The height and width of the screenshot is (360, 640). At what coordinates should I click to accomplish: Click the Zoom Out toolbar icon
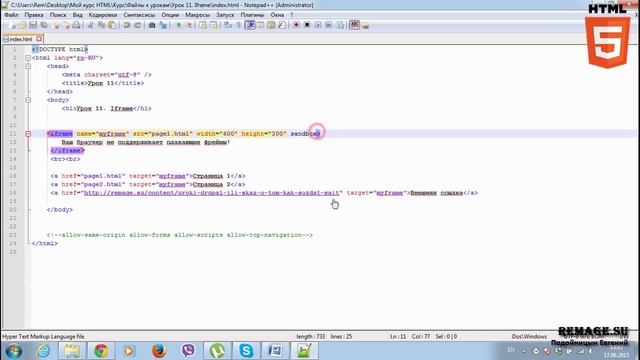(189, 25)
